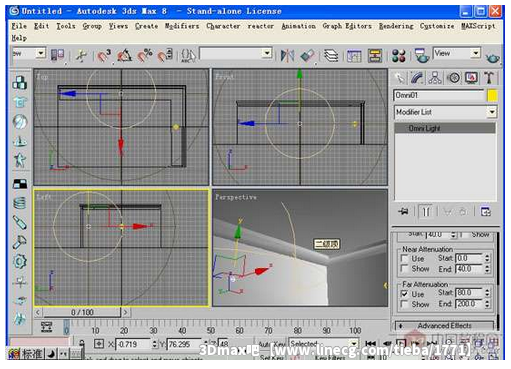Switch to the Motion panel wheel icon
The width and height of the screenshot is (511, 369).
pyautogui.click(x=453, y=78)
